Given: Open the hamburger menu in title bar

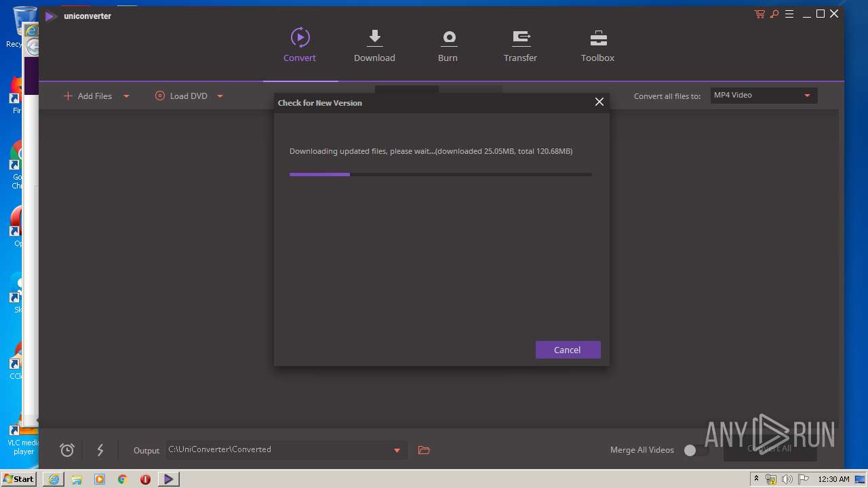Looking at the screenshot, I should click(789, 14).
